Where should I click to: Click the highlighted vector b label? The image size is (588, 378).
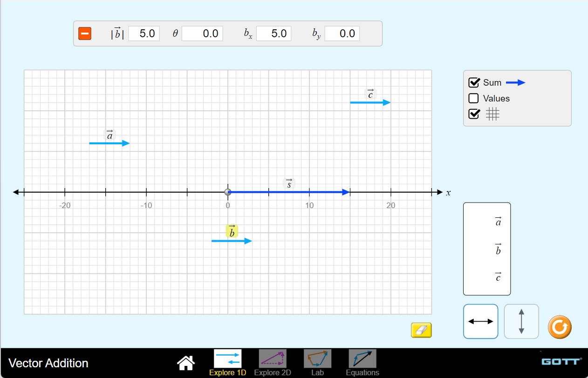(x=232, y=231)
